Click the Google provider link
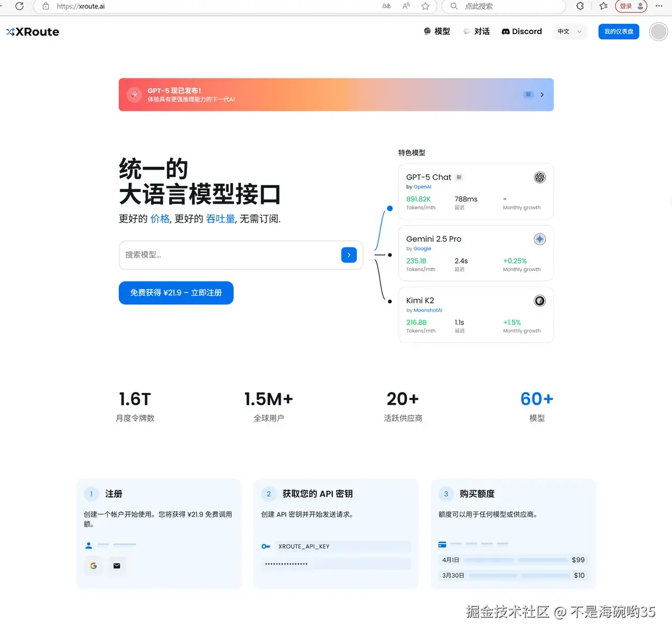Screen dimensions: 672x636 click(x=422, y=249)
